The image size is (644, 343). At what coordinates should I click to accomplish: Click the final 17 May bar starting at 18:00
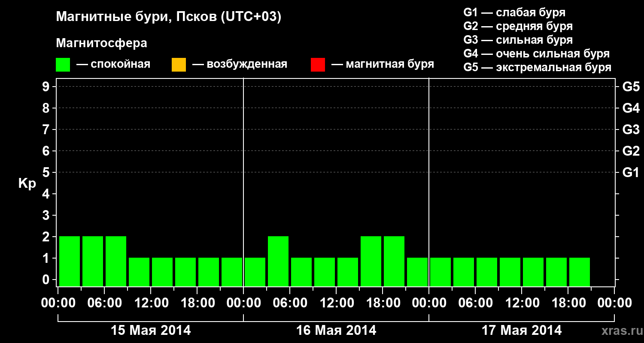(580, 272)
